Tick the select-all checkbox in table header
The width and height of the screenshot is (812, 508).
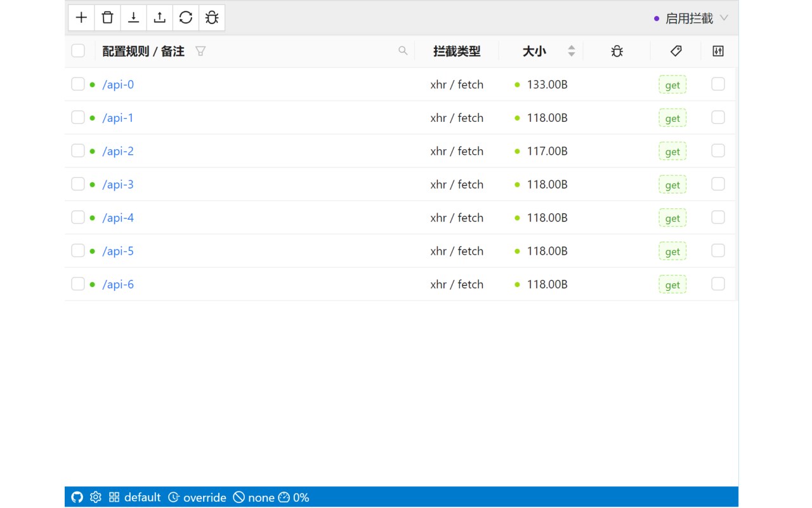click(78, 51)
